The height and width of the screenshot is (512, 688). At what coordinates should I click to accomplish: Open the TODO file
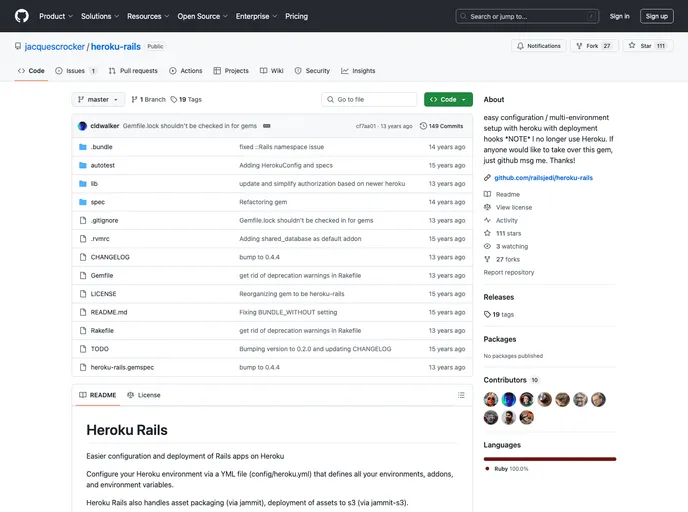(100, 349)
